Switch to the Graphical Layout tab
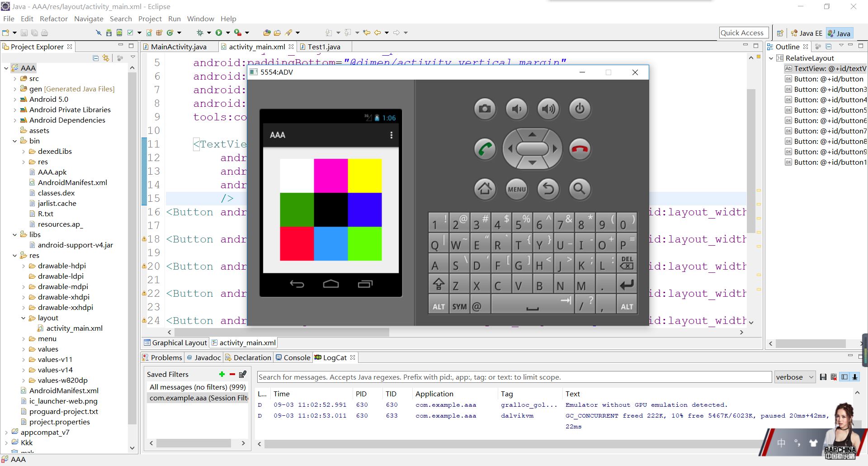The width and height of the screenshot is (868, 466). [x=175, y=343]
